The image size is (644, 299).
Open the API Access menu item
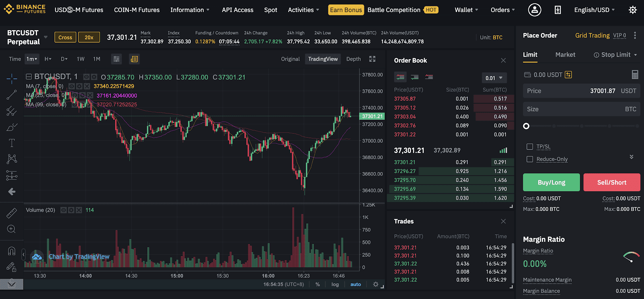(x=237, y=10)
